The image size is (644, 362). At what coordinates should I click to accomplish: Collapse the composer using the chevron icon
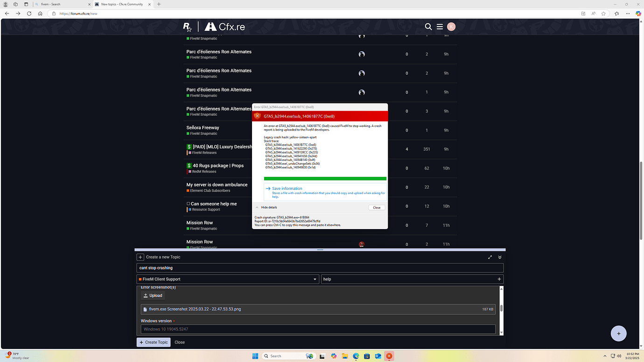coord(499,257)
